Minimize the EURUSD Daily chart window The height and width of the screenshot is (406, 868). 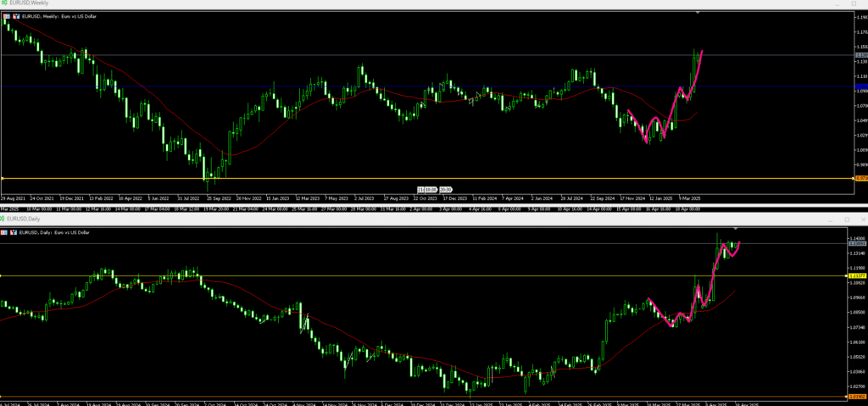[830, 220]
